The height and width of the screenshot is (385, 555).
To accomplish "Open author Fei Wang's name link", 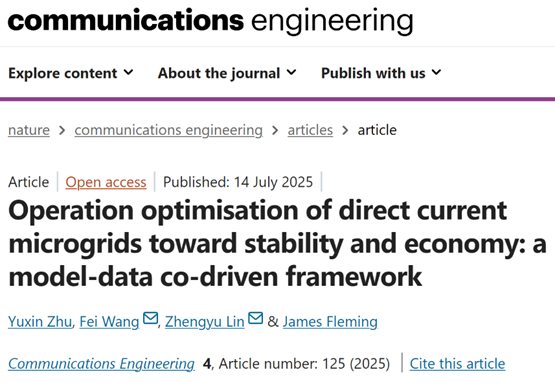I will point(109,321).
